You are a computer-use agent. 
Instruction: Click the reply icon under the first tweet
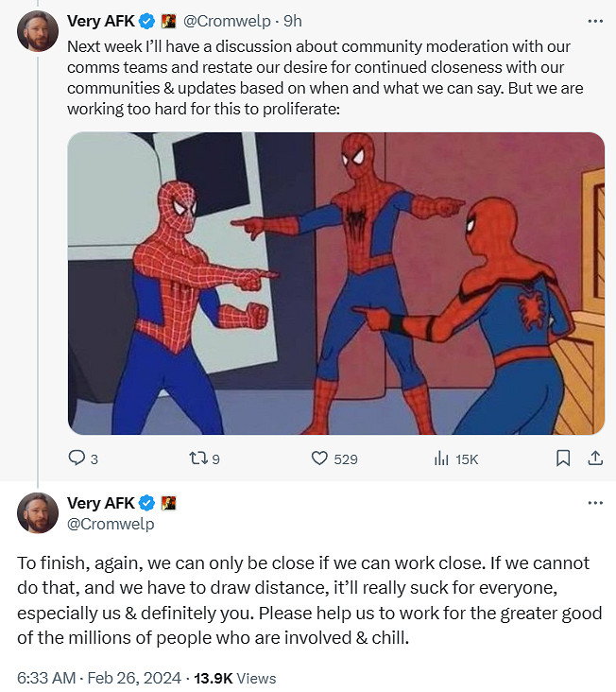pos(77,458)
